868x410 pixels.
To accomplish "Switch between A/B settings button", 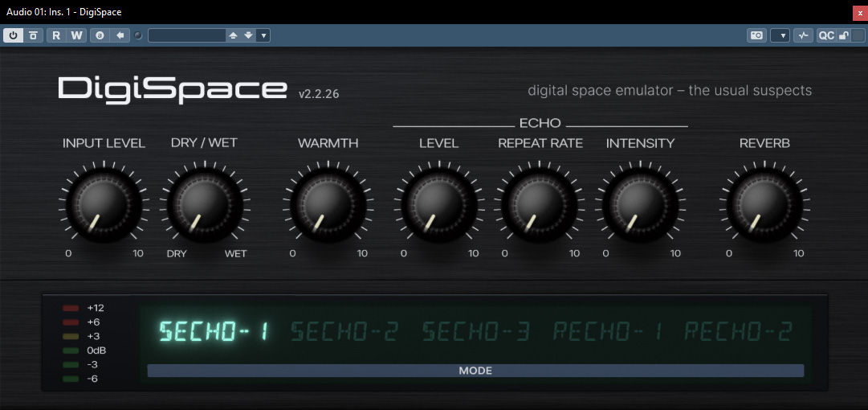I will 100,35.
